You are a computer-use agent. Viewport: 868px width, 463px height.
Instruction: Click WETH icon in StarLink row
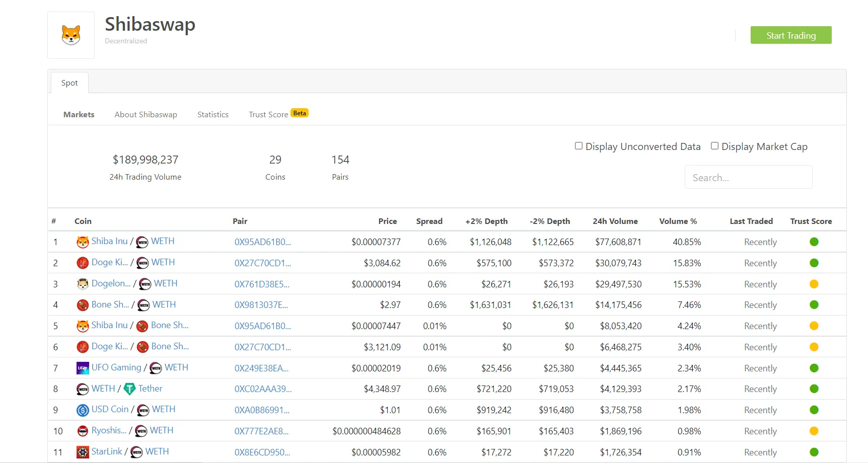[136, 452]
